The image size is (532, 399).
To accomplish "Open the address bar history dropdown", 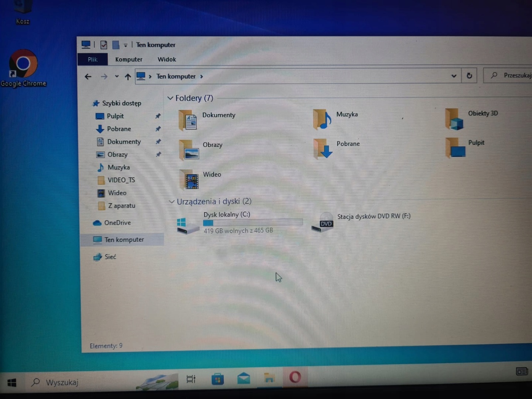I will click(x=454, y=76).
